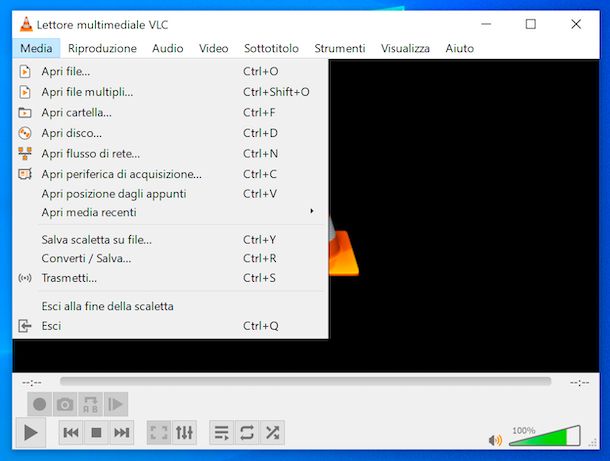The height and width of the screenshot is (461, 610).
Task: Click the Apri file multipli icon
Action: click(25, 92)
